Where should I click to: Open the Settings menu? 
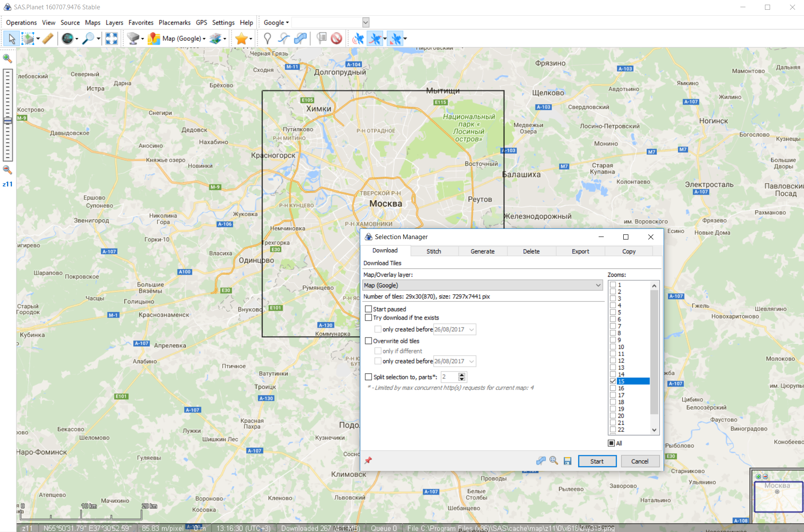point(223,22)
